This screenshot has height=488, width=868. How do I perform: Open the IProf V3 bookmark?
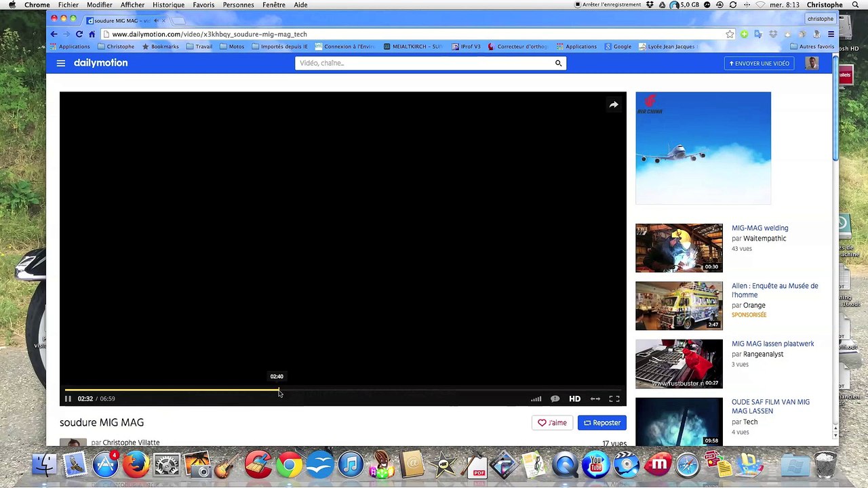click(x=466, y=47)
